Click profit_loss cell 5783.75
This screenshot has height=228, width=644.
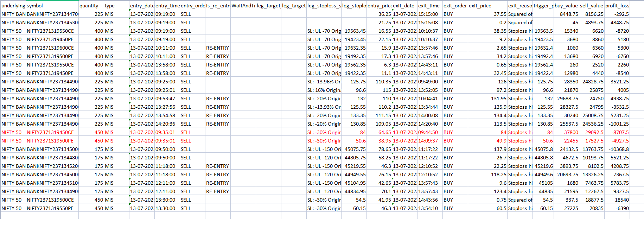coord(617,183)
